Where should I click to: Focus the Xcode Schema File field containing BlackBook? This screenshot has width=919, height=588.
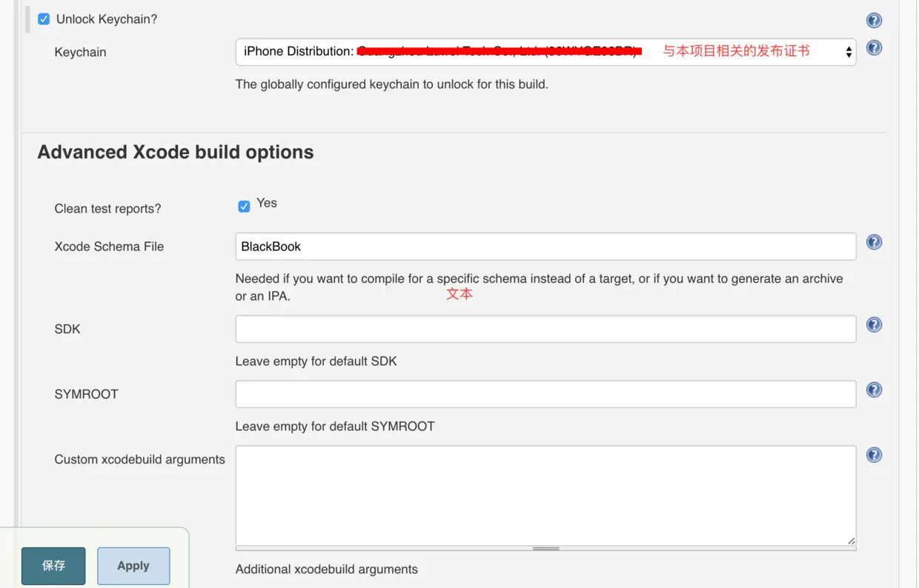(545, 247)
